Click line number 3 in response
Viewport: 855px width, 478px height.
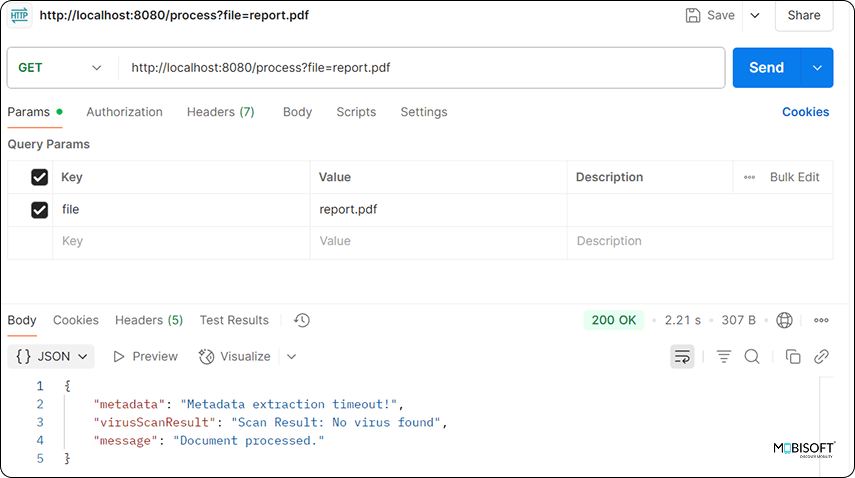tap(40, 422)
